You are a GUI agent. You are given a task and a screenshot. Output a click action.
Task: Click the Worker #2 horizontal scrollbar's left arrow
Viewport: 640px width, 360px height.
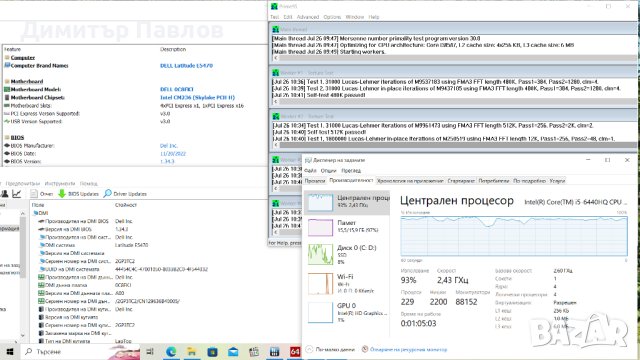tap(276, 145)
